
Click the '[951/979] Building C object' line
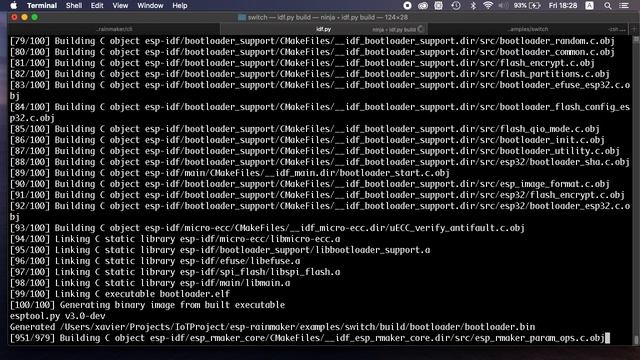[307, 338]
